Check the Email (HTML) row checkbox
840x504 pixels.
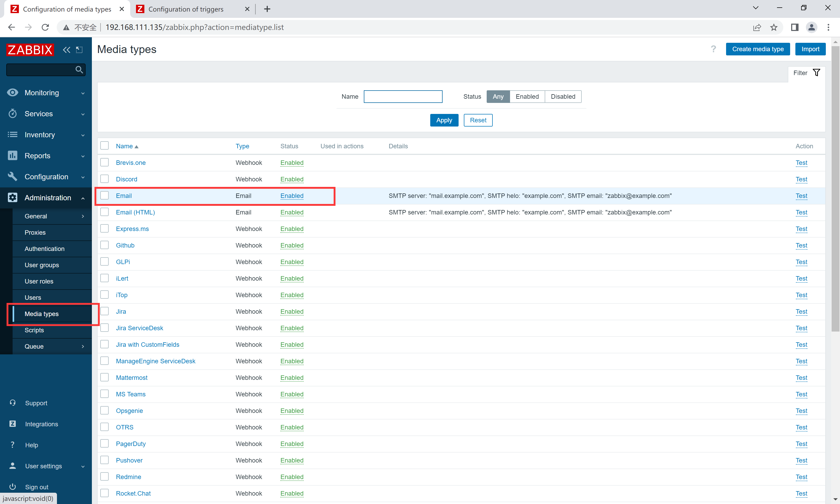coord(104,212)
